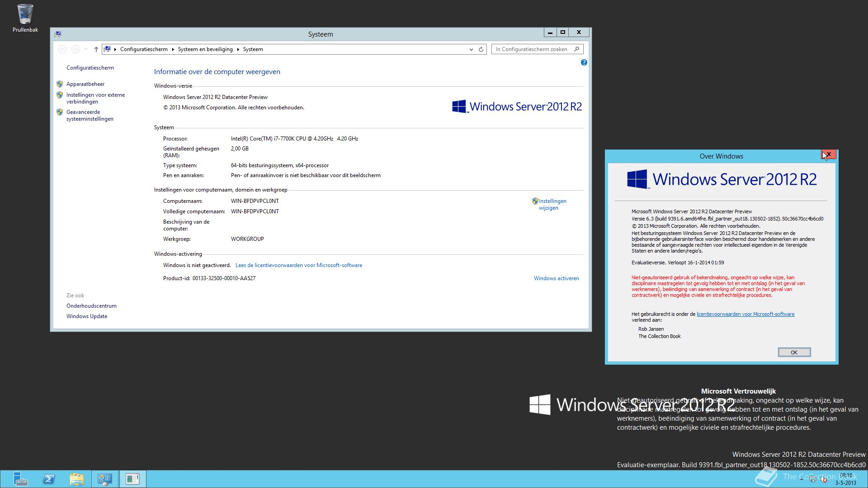Viewport: 868px width, 488px height.
Task: Read the licentievoorwaarden in Systeem window
Action: click(298, 265)
